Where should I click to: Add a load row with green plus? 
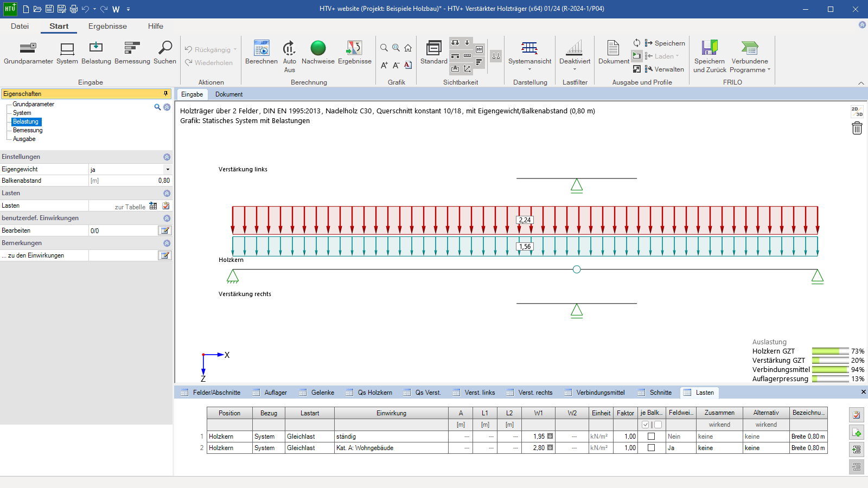(x=857, y=433)
